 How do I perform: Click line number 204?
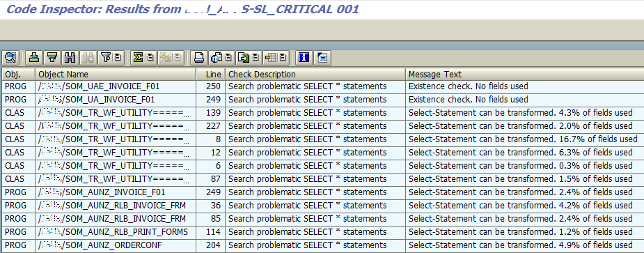214,245
